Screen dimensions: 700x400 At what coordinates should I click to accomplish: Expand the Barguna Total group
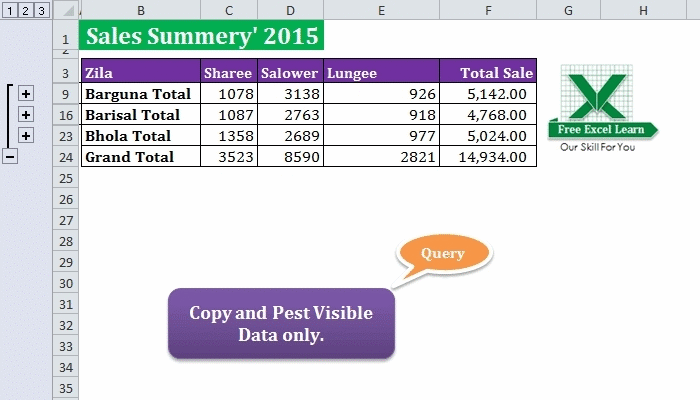click(x=26, y=94)
